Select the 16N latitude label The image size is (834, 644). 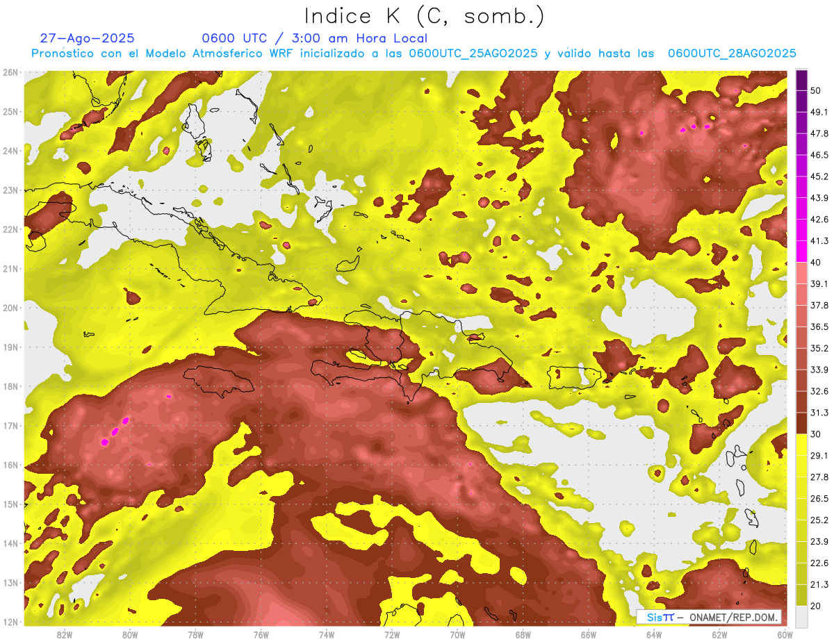[x=10, y=465]
